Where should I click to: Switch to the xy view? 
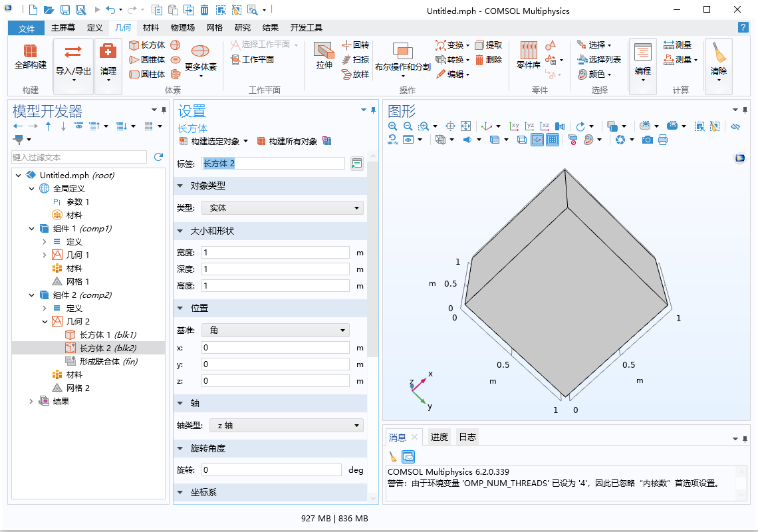pos(514,126)
